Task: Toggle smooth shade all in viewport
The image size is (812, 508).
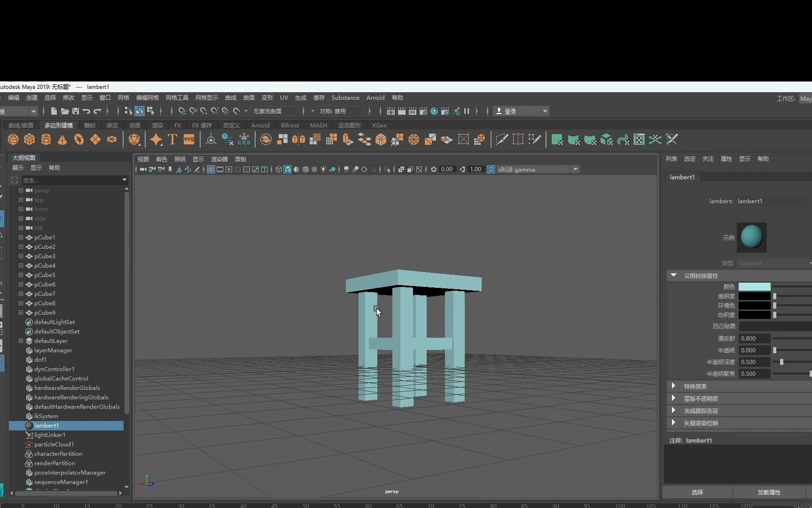Action: coord(288,169)
